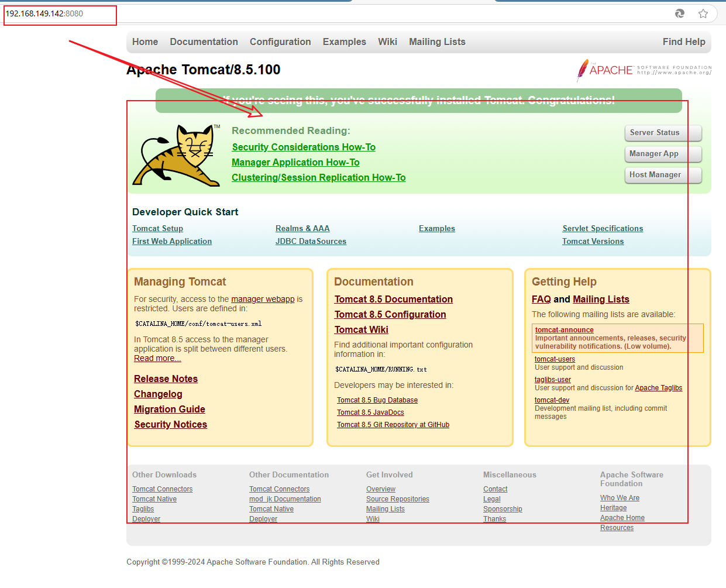Open Security Considerations How-To link
Image resolution: width=726 pixels, height=588 pixels.
click(304, 147)
